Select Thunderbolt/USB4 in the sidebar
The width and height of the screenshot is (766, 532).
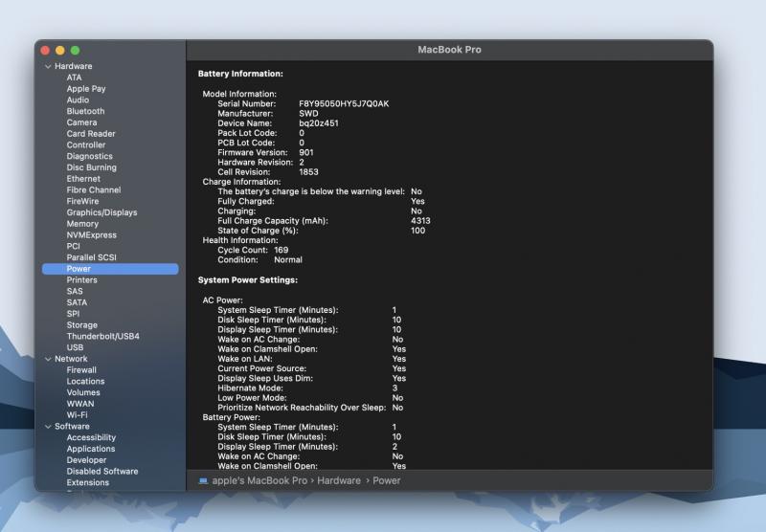click(102, 336)
